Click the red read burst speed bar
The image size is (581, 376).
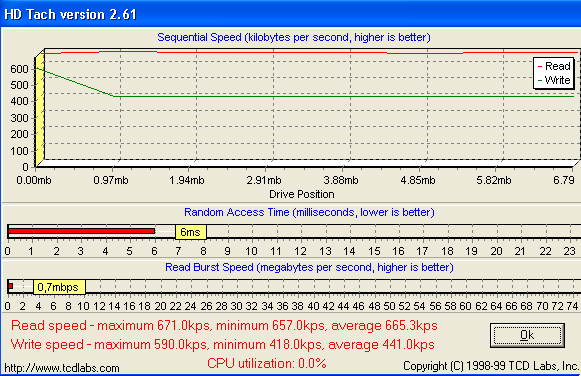coord(10,286)
